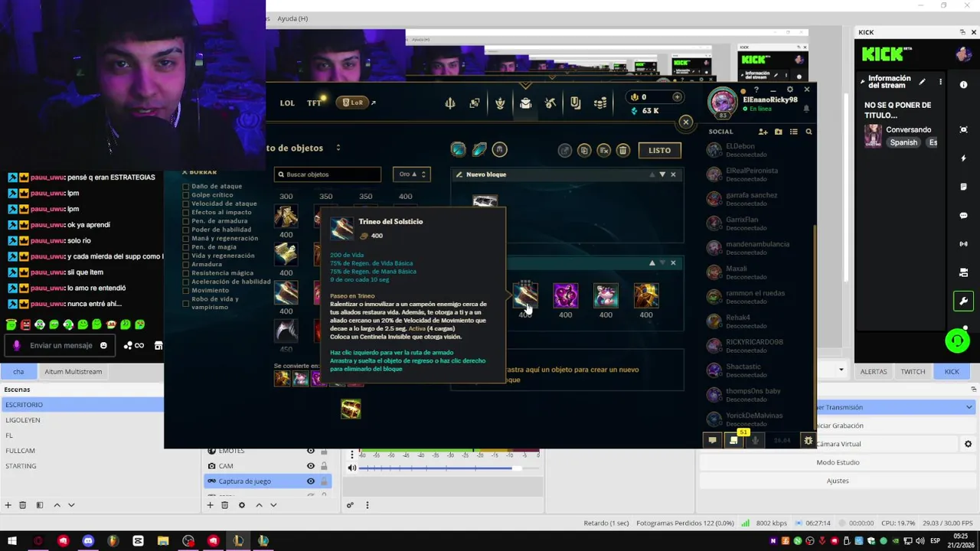Open the LoR launcher pill

(x=353, y=103)
